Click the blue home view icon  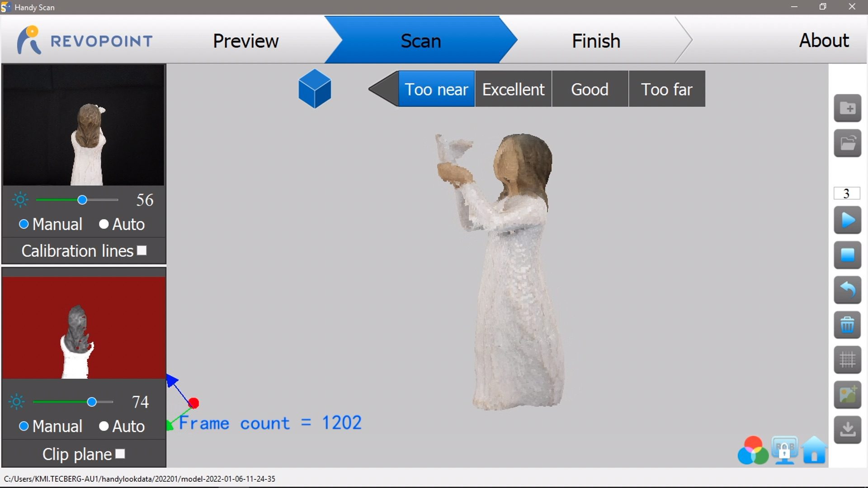[815, 450]
